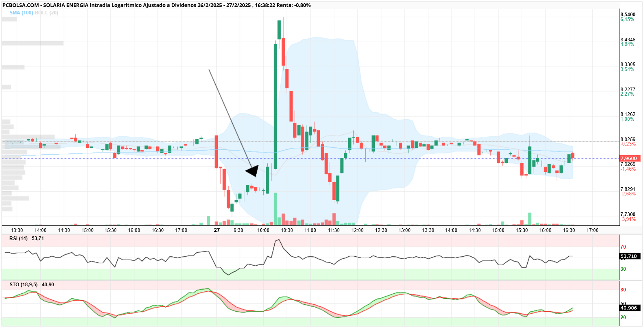The image size is (644, 328).
Task: Click the RSI (14) indicator label
Action: tap(18, 238)
